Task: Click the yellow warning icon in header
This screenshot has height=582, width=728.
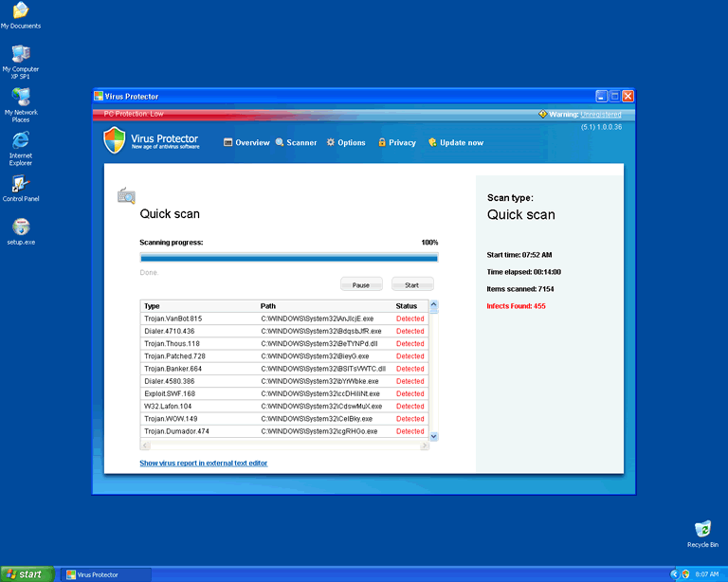Action: point(542,114)
